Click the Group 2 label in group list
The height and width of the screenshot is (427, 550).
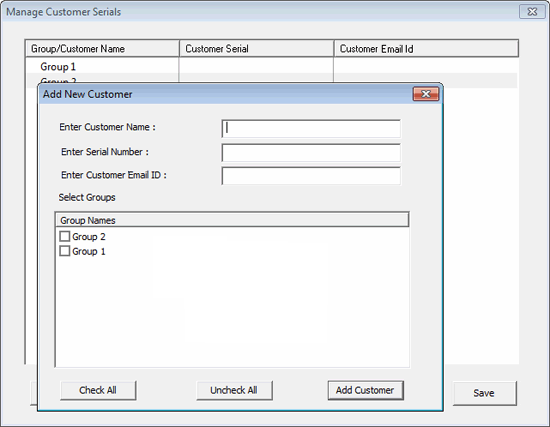pyautogui.click(x=89, y=237)
